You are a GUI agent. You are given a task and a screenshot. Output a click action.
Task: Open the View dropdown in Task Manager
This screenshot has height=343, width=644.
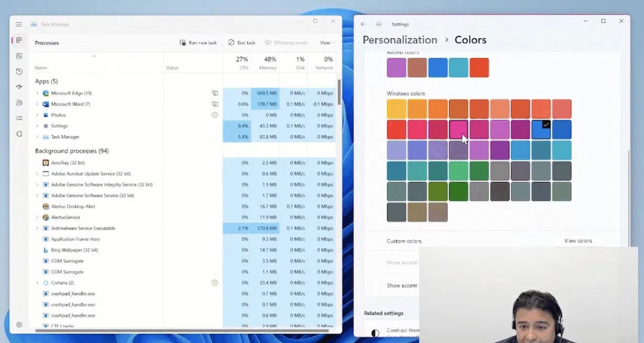(x=327, y=42)
